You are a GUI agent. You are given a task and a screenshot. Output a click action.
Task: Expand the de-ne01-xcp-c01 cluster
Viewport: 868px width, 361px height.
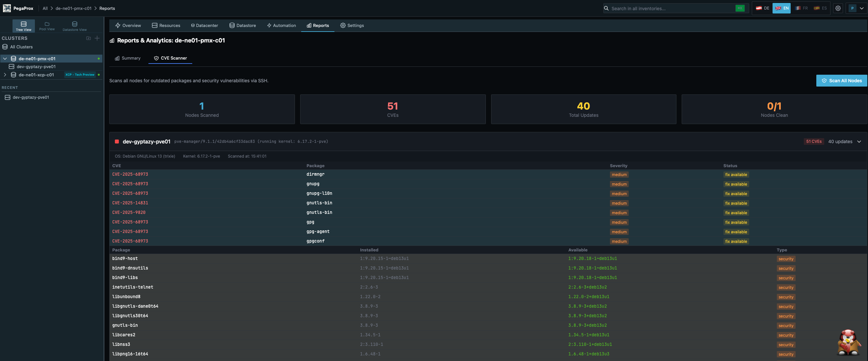[x=5, y=75]
